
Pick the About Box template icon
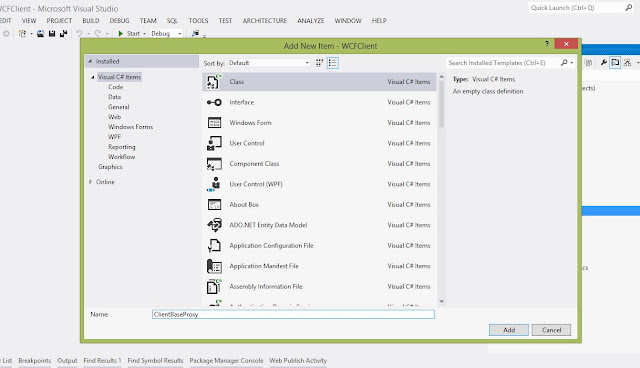pos(214,204)
